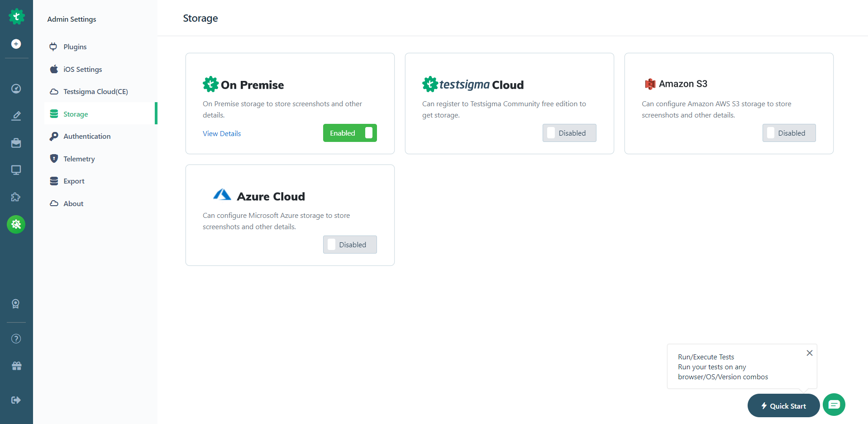Open the test lab monitor icon

pos(16,170)
